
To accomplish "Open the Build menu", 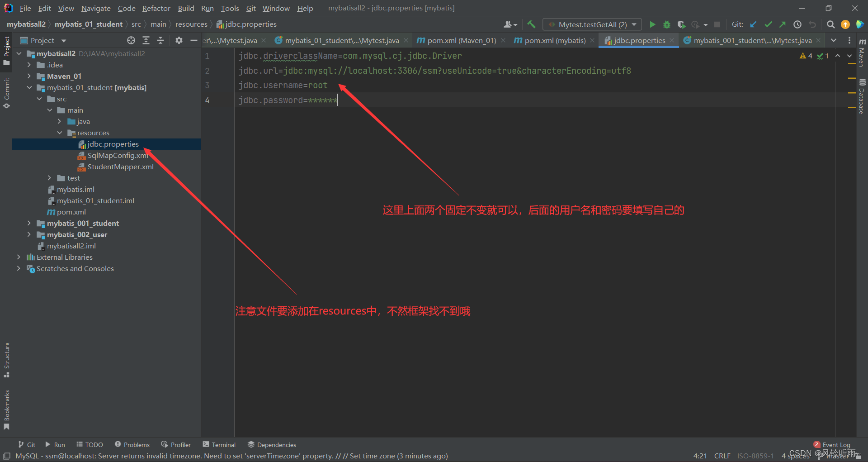I will click(x=186, y=8).
